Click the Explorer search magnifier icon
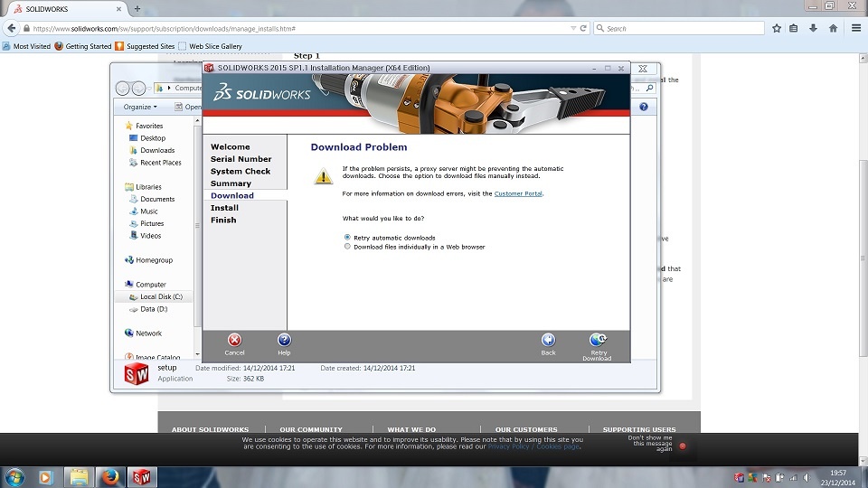The image size is (868, 488). click(650, 88)
